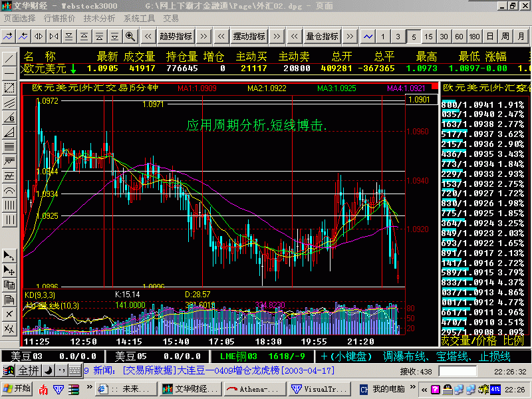Click the outward-pointing horizontal arrows icon
Image resolution: width=532 pixels, height=399 pixels.
point(39,36)
